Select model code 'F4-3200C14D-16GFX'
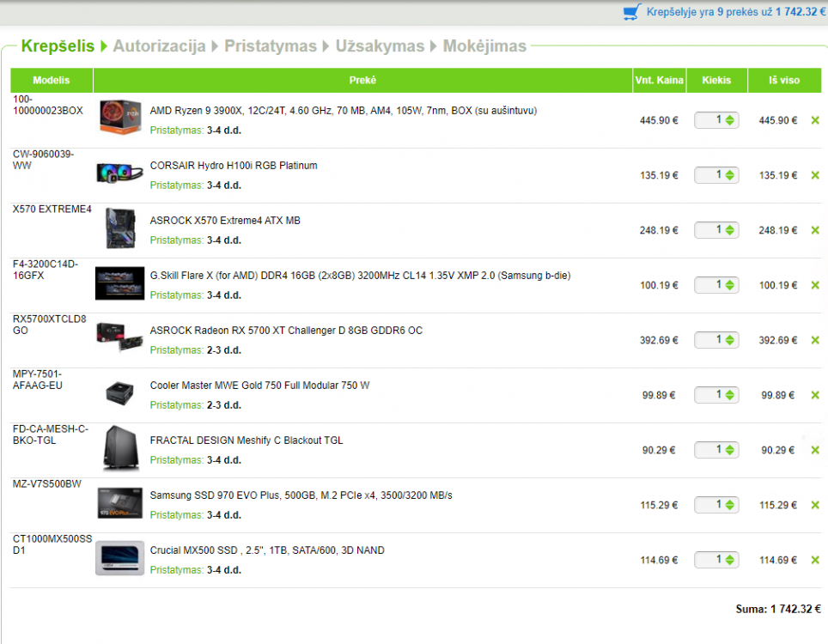 click(x=46, y=270)
